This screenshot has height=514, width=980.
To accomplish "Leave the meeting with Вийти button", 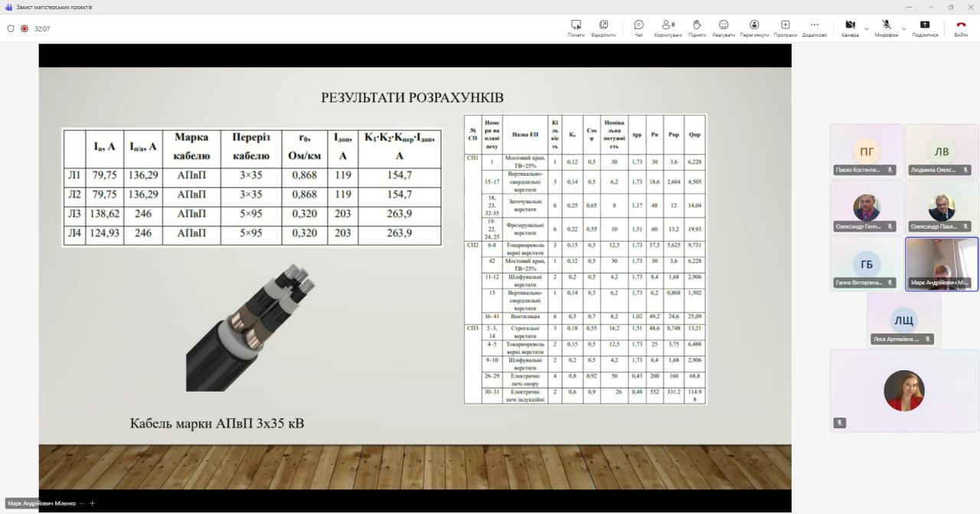I will (x=961, y=28).
